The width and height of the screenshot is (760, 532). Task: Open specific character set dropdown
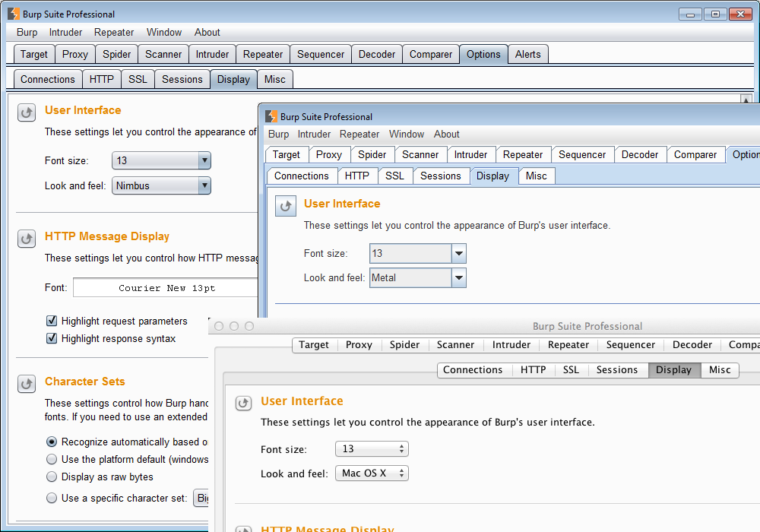coord(201,498)
